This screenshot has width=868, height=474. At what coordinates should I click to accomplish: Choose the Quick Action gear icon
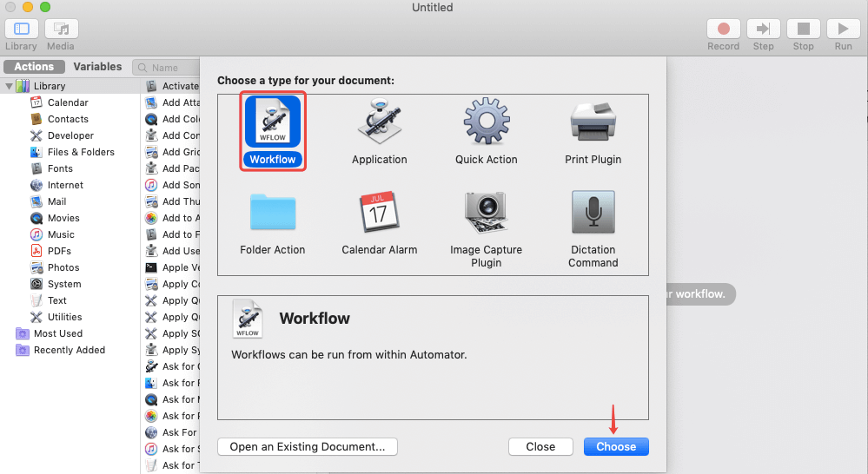tap(486, 122)
